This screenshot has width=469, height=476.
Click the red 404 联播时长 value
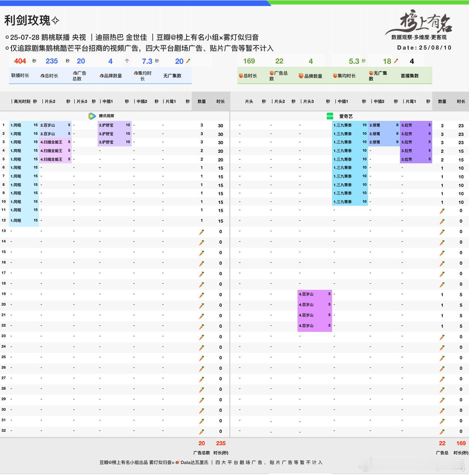[x=20, y=61]
